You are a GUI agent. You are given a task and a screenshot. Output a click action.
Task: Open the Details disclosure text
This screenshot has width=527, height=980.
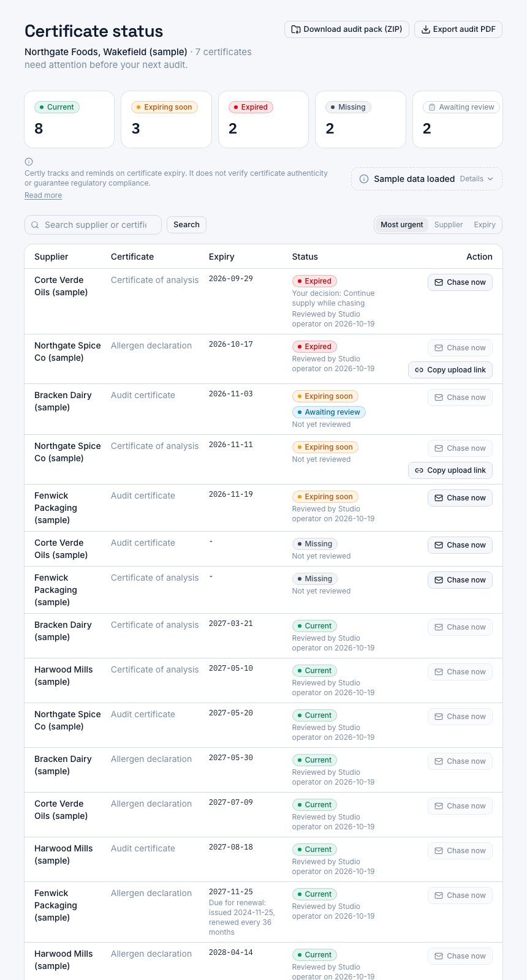471,179
